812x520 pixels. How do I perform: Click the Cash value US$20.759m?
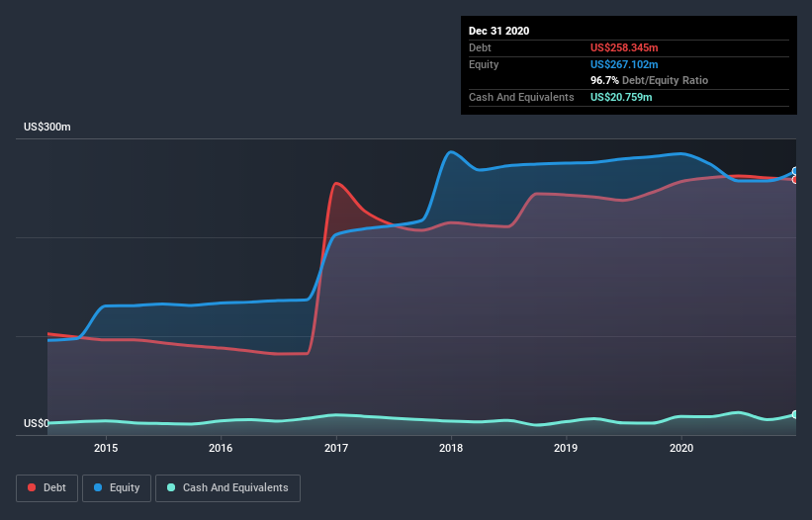click(621, 97)
